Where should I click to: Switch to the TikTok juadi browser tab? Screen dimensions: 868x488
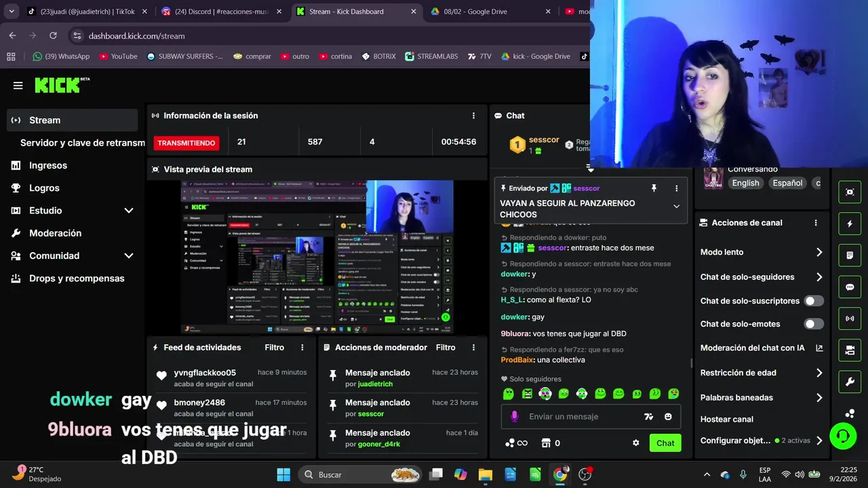tap(87, 12)
